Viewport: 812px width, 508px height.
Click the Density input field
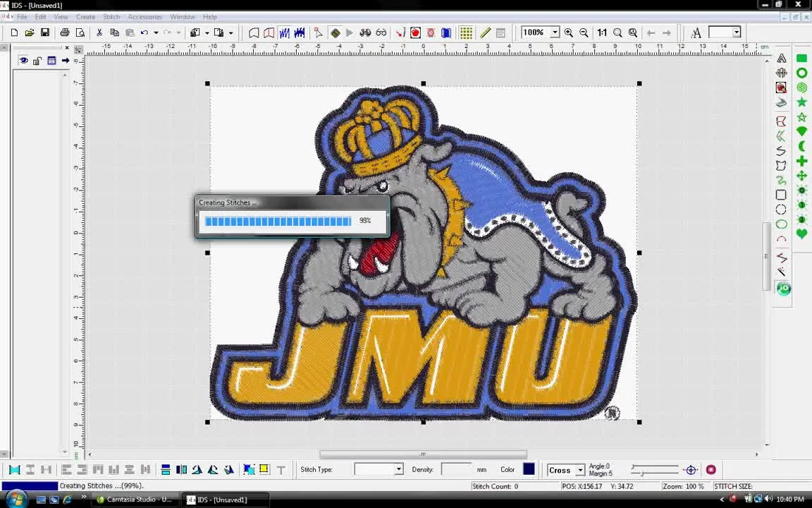coord(456,469)
